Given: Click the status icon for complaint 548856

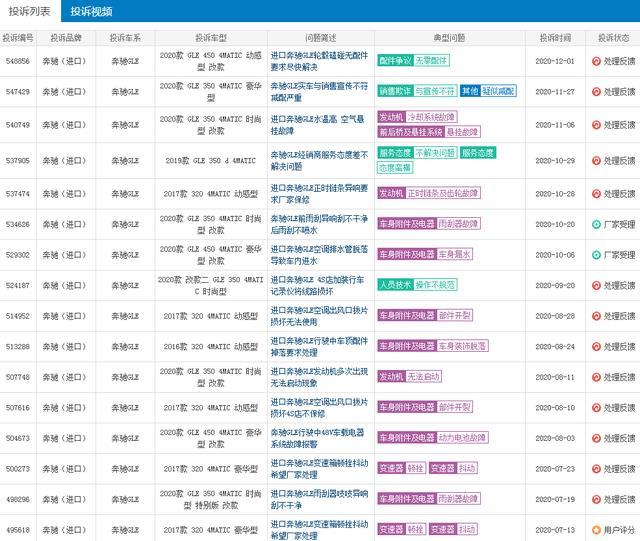Looking at the screenshot, I should (x=596, y=61).
